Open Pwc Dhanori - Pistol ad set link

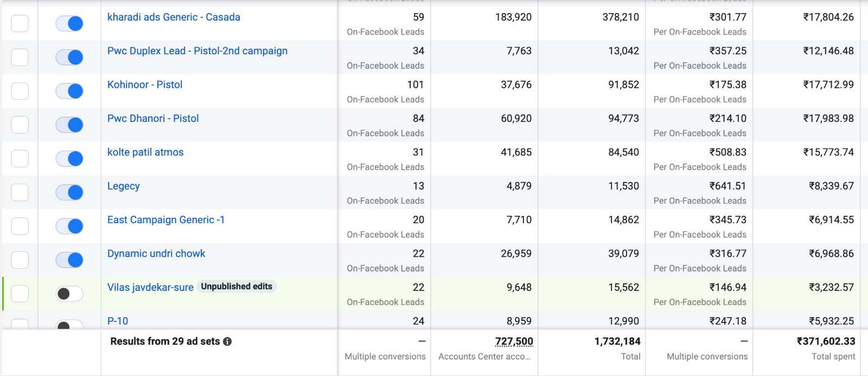[153, 118]
